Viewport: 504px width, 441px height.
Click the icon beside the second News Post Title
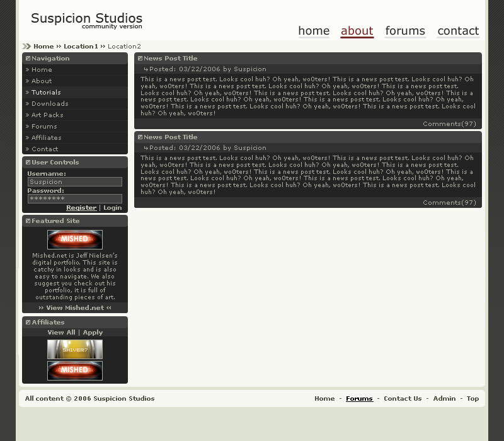click(141, 137)
